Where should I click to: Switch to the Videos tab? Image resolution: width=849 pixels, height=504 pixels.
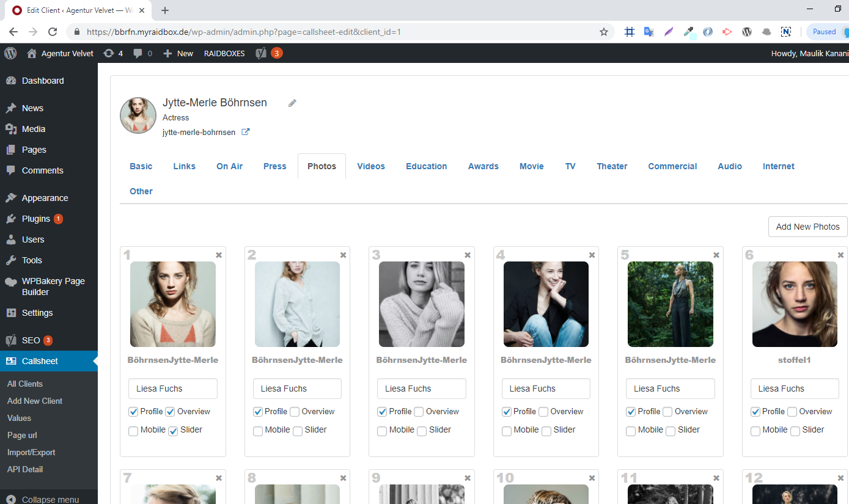371,166
